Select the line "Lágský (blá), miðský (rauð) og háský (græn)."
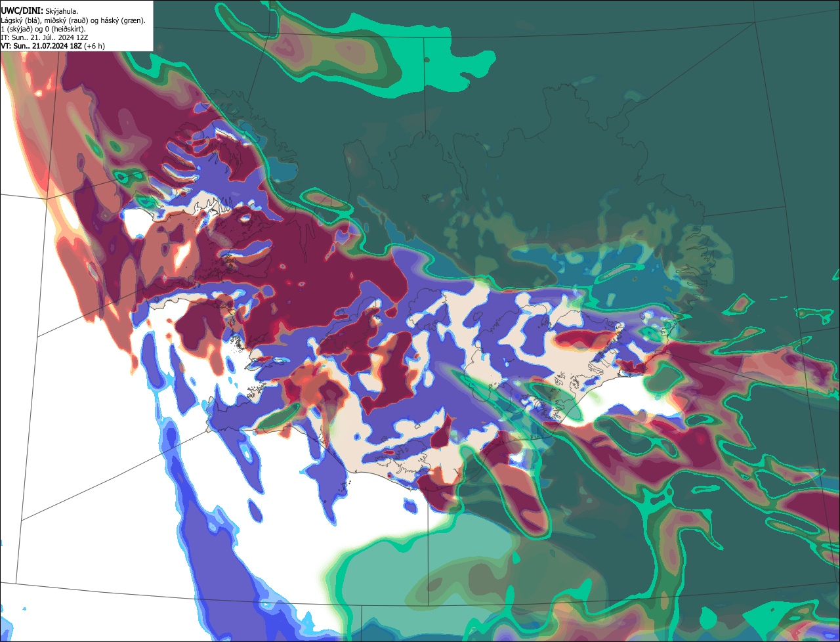The height and width of the screenshot is (642, 840). point(73,20)
